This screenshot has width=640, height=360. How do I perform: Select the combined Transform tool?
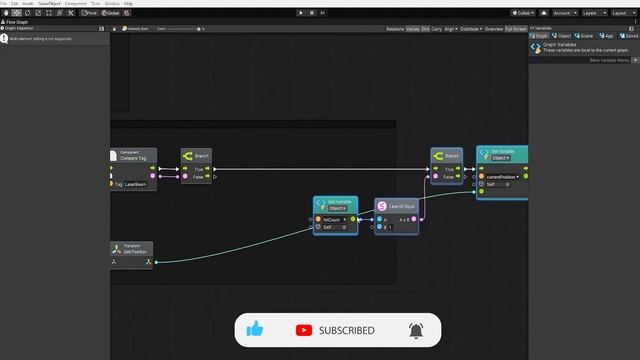coord(60,13)
